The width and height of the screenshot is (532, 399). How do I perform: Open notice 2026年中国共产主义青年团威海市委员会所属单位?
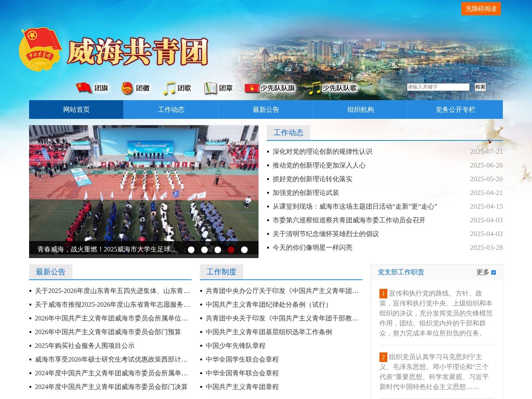[x=111, y=318]
